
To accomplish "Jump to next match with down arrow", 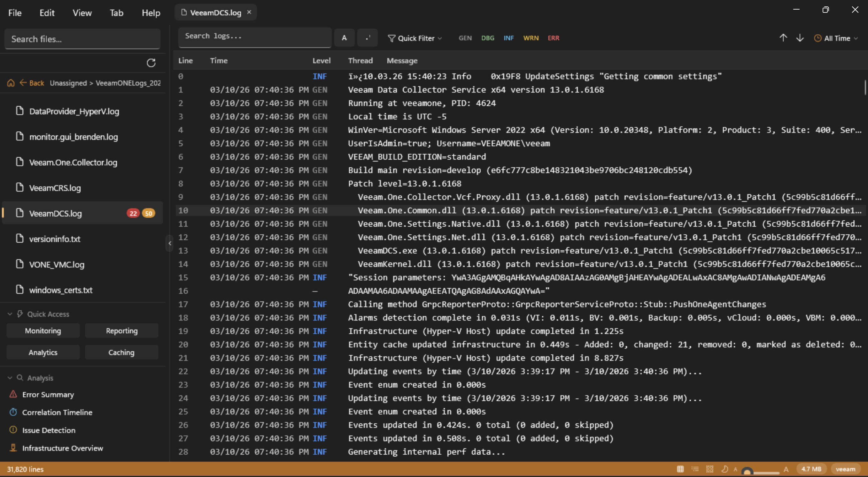I will click(x=800, y=38).
